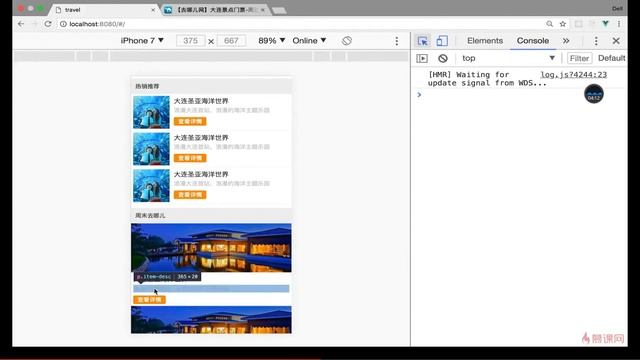This screenshot has width=640, height=360.
Task: Click the Dell profile name in Chrome
Action: [617, 9]
